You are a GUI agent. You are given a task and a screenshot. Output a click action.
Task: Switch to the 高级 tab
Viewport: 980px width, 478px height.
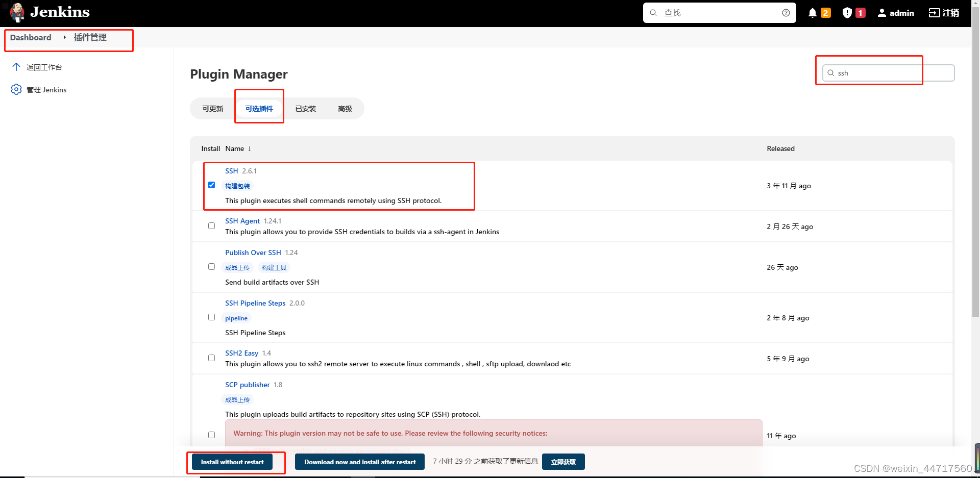(345, 109)
